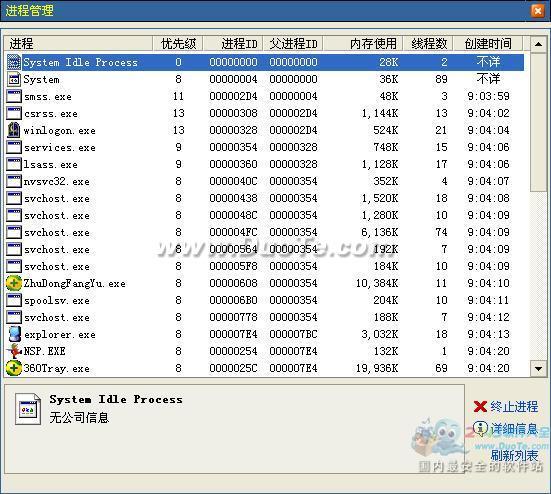Click icon of svchost.exe with ID 00000778

pyautogui.click(x=14, y=317)
